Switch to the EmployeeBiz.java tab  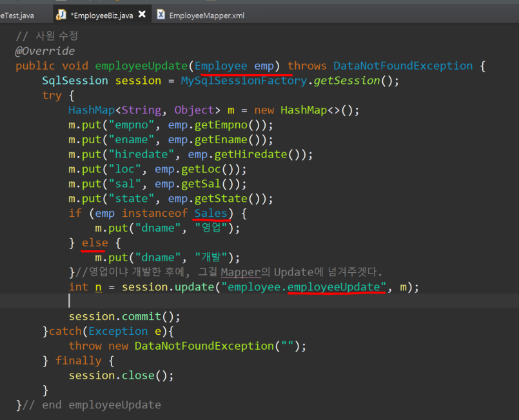tap(103, 15)
